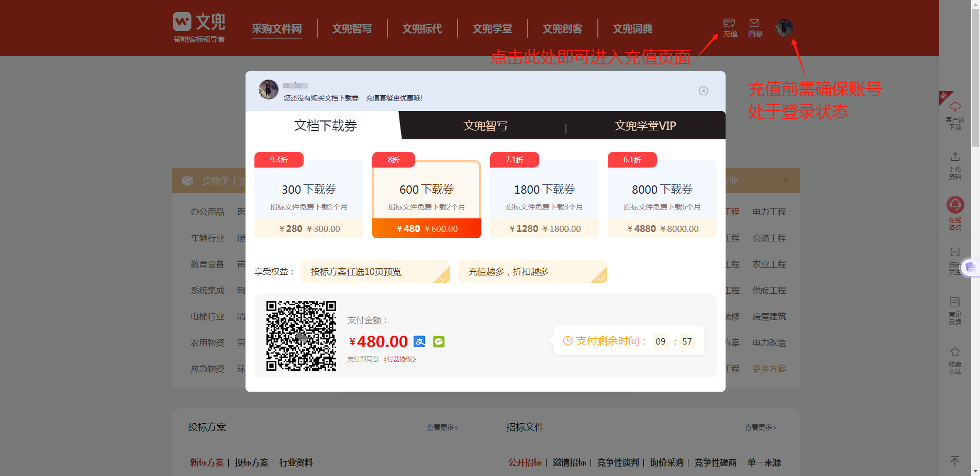Go to 文兜词典 nav item

pyautogui.click(x=633, y=29)
